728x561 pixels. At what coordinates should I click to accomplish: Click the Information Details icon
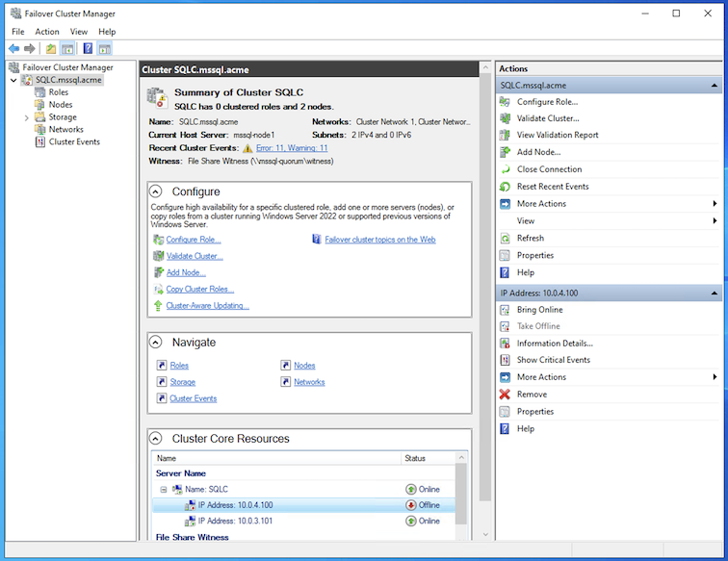coord(505,344)
